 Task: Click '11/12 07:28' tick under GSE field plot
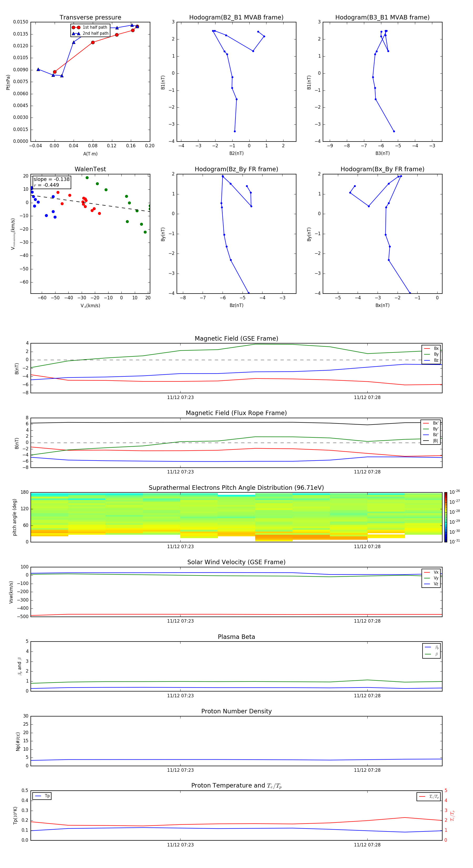367,398
